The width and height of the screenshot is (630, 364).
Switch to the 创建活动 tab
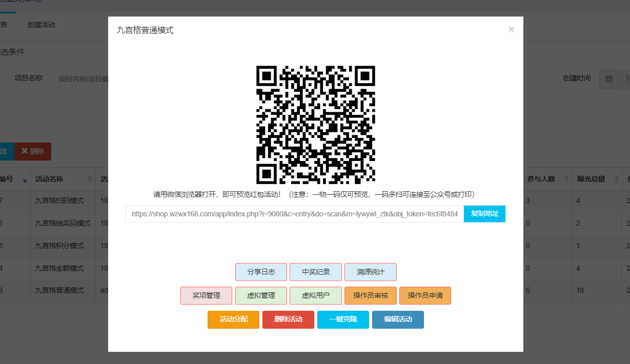(x=42, y=25)
